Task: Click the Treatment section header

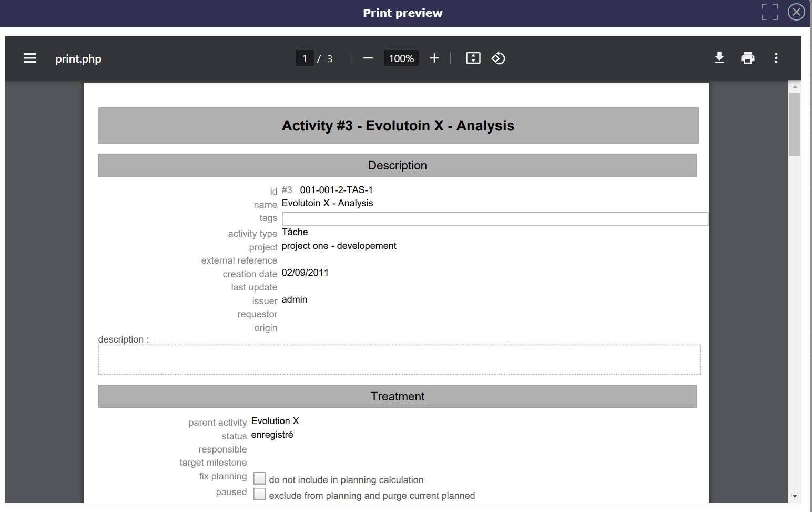Action: tap(398, 396)
